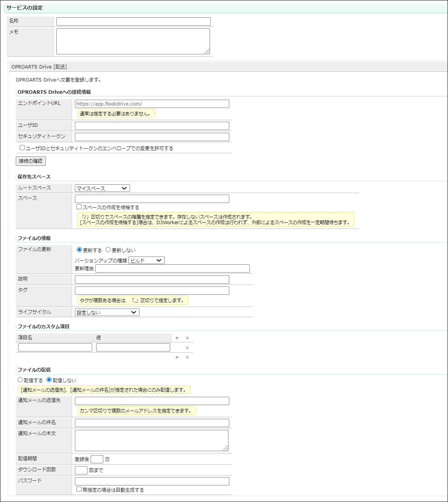Expand the バージョンアップの種類 dropdown
Viewport: 448px width, 502px height.
tap(146, 260)
